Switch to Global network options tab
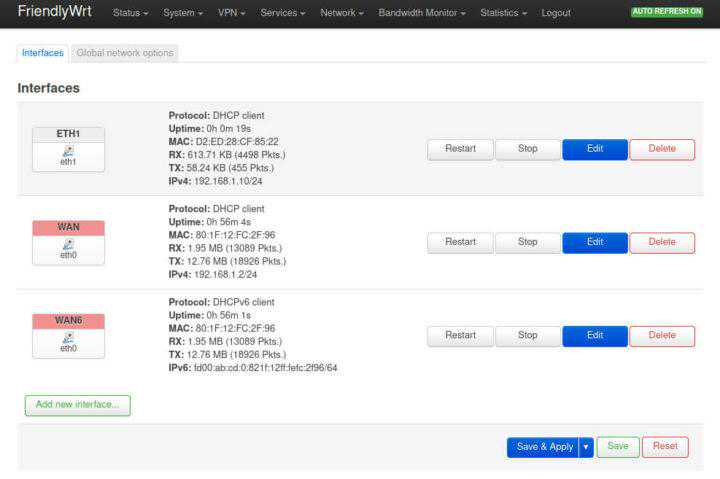Viewport: 720px width, 479px height. [125, 53]
